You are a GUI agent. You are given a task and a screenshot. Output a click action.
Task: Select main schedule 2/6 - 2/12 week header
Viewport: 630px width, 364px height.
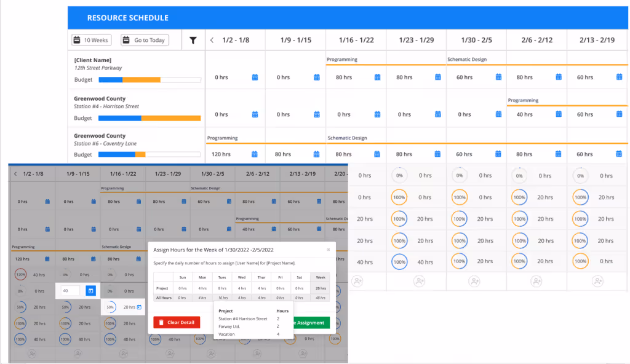[x=536, y=40]
